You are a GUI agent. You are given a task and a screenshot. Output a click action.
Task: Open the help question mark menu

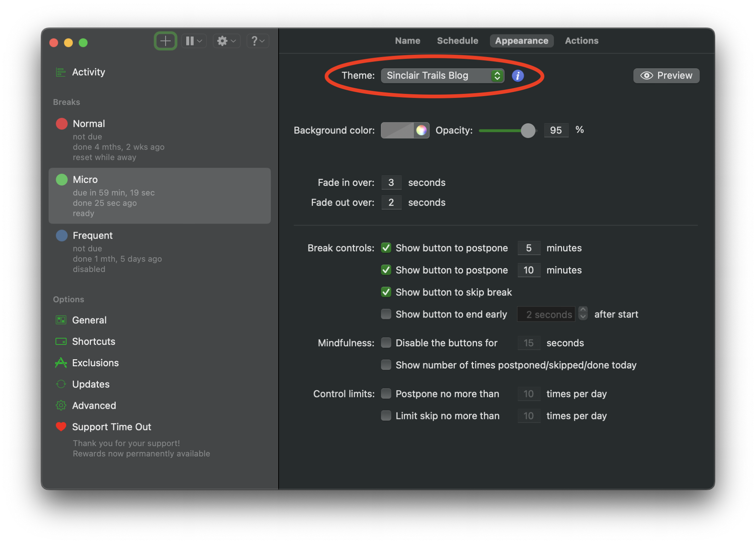(x=258, y=41)
